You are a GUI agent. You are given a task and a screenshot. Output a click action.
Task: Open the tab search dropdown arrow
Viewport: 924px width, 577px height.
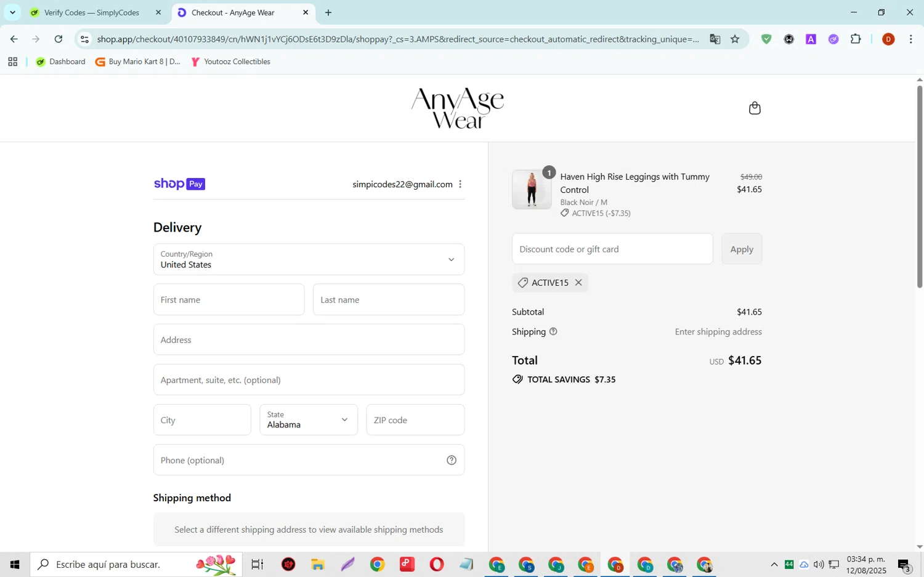pos(12,12)
